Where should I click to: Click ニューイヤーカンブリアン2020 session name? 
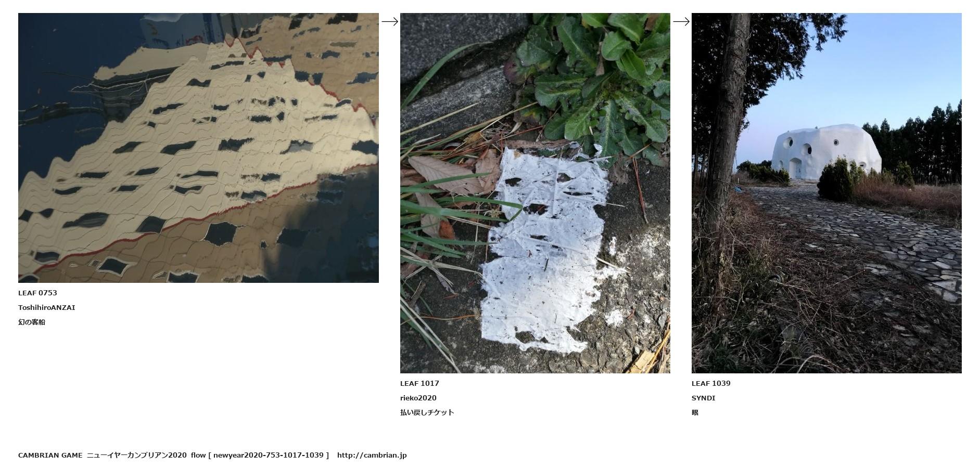pos(136,455)
